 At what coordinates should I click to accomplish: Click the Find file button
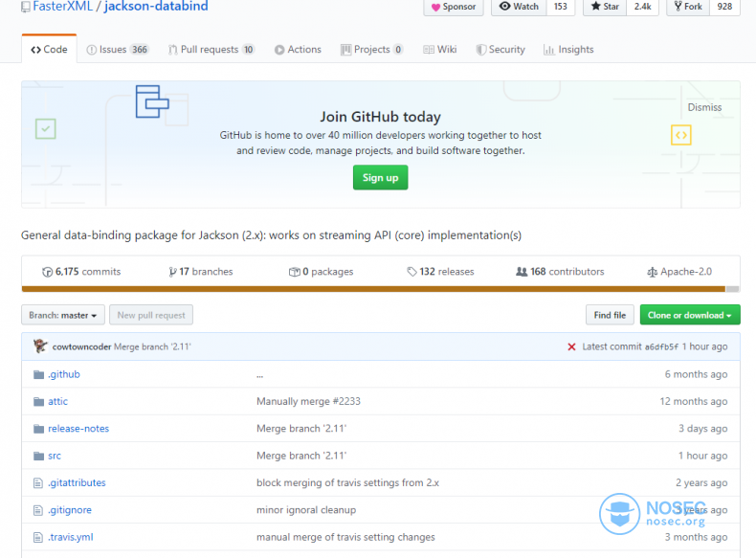[x=610, y=315]
